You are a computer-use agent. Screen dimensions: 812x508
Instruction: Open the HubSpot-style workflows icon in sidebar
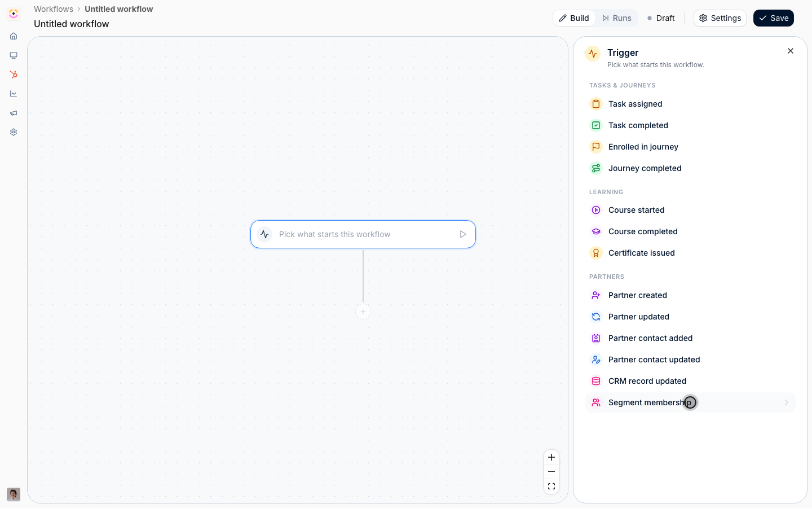[x=14, y=75]
